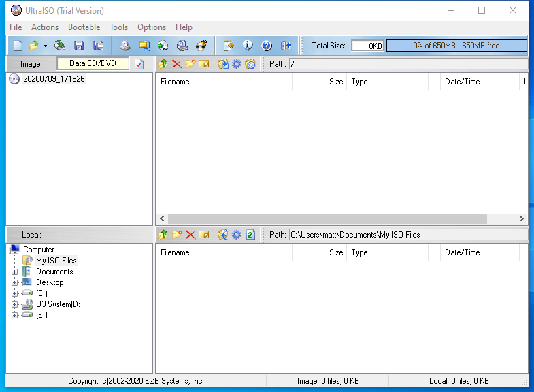Open the Bootable menu

pyautogui.click(x=84, y=27)
